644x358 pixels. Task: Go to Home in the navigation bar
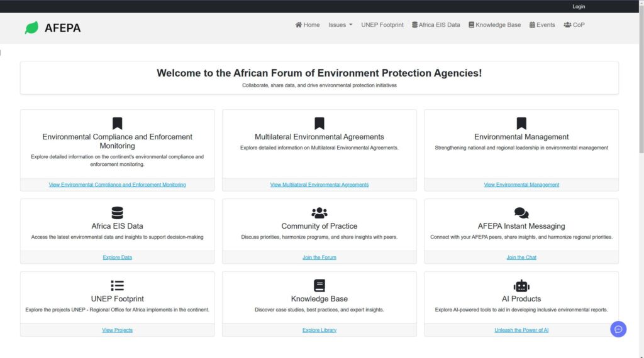[x=307, y=25]
